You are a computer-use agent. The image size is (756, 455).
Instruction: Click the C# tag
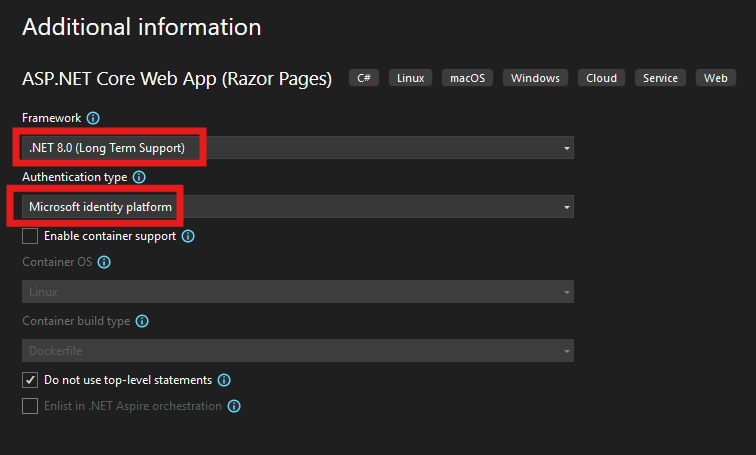pyautogui.click(x=364, y=78)
